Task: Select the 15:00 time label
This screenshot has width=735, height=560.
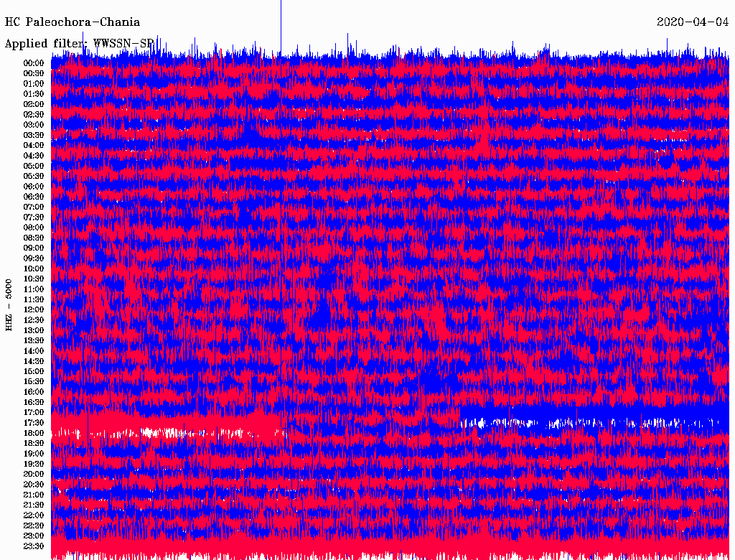Action: (x=34, y=371)
